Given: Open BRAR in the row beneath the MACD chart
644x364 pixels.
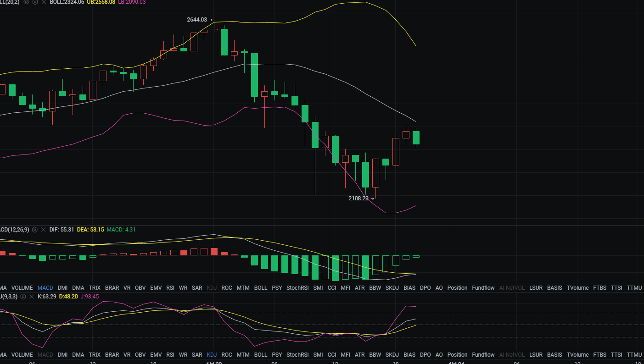Looking at the screenshot, I should pyautogui.click(x=112, y=288).
